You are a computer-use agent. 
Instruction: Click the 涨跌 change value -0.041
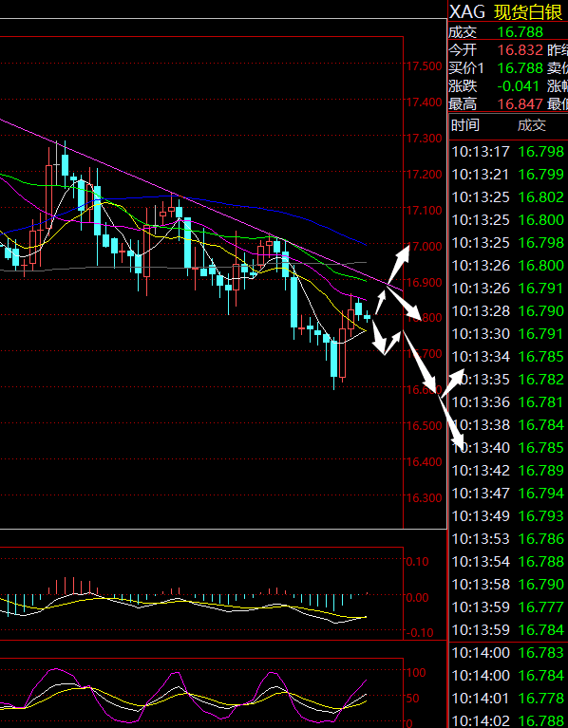tap(518, 85)
